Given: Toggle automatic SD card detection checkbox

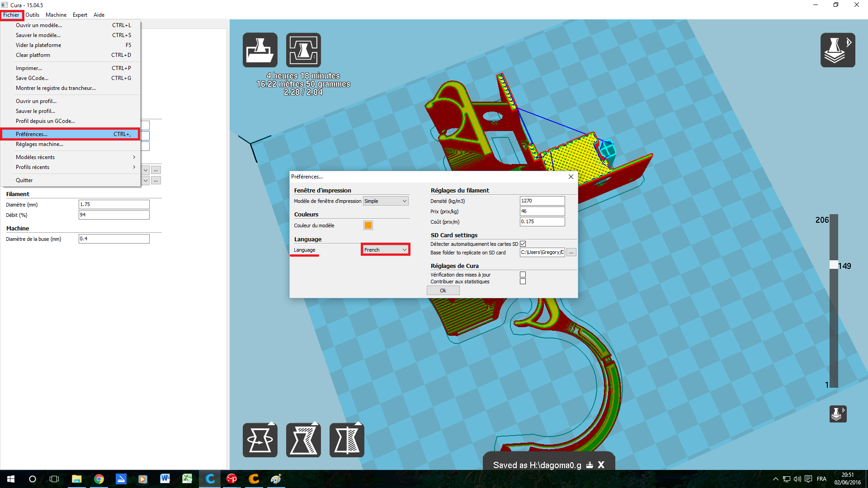Looking at the screenshot, I should (x=523, y=244).
